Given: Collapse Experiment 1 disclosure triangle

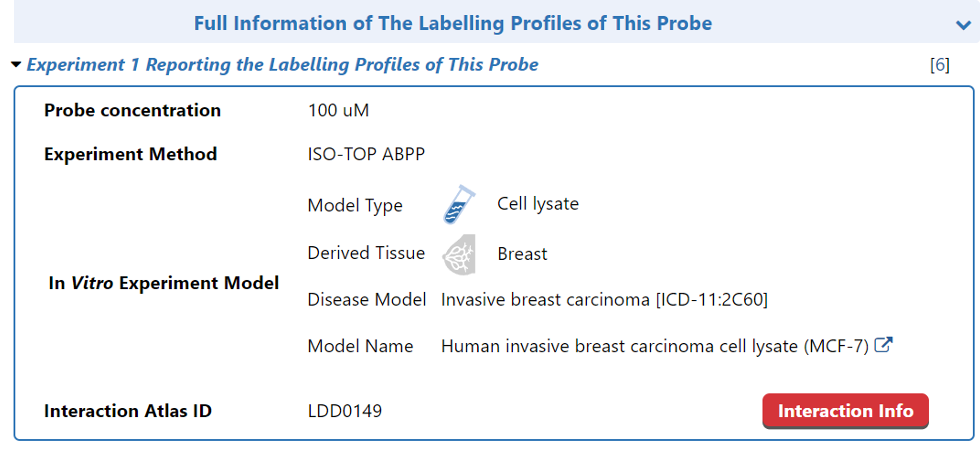Looking at the screenshot, I should click(x=16, y=64).
